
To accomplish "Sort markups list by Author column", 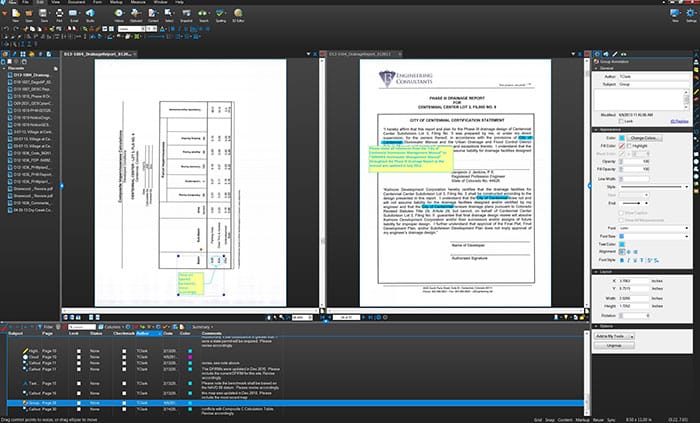I will pos(147,333).
